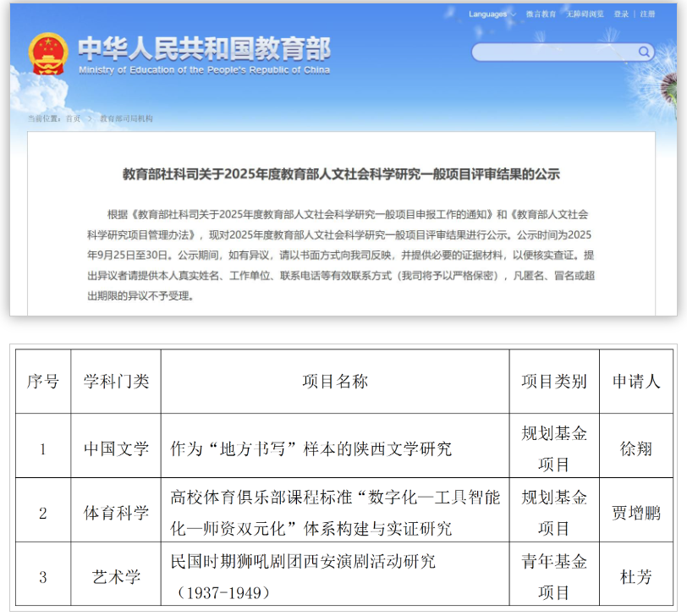687x616 pixels.
Task: Click the 注册 register link
Action: click(x=647, y=14)
